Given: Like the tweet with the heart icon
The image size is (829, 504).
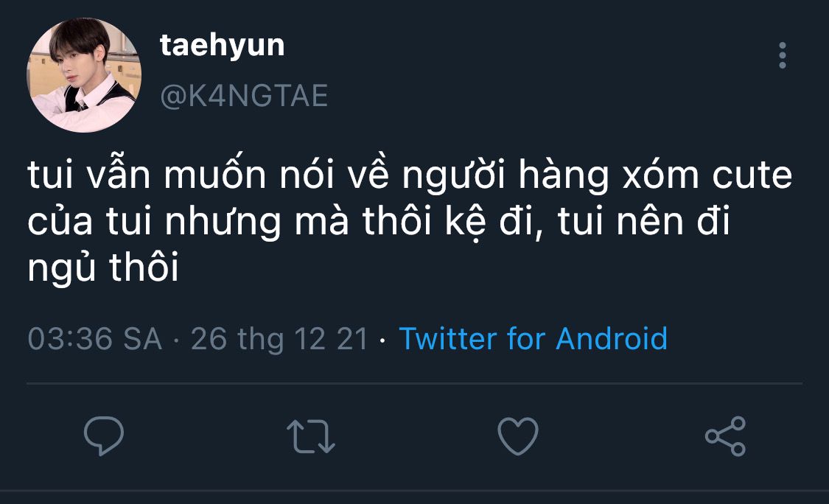Looking at the screenshot, I should (518, 435).
